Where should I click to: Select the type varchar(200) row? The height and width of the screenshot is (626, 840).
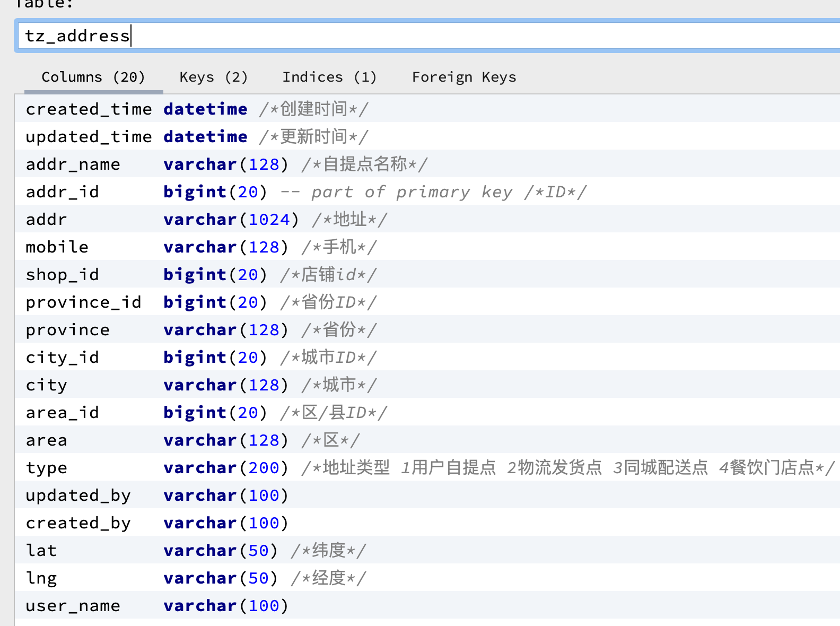pos(427,467)
